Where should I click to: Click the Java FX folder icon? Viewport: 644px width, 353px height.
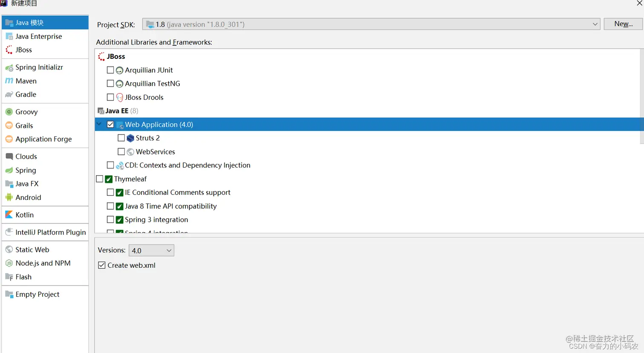(9, 184)
